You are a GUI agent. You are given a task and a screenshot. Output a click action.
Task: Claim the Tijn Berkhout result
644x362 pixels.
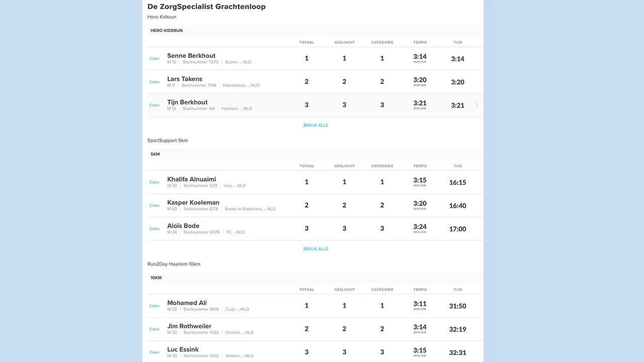[154, 105]
